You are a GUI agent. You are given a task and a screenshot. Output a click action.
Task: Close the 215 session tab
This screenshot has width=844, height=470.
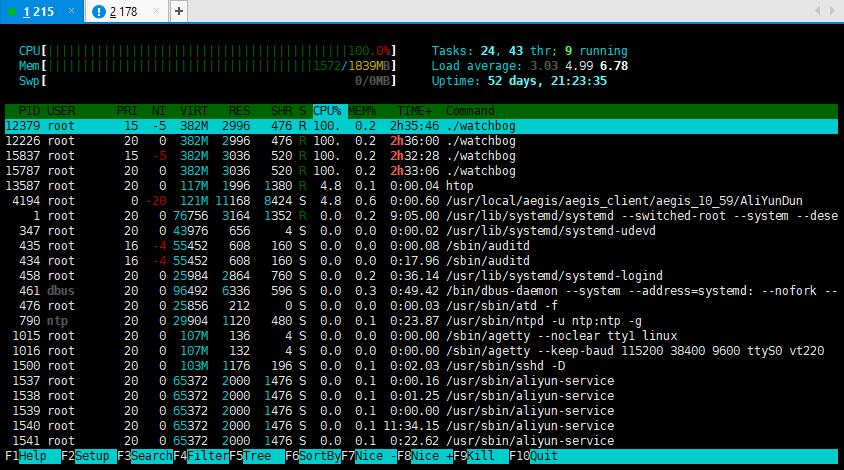[71, 11]
